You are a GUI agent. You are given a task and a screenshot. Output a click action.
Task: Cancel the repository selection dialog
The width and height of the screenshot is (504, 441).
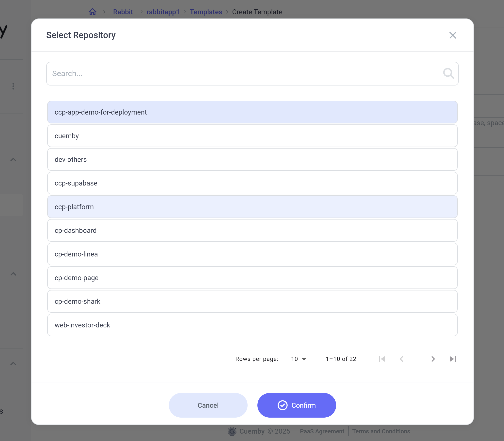pos(208,405)
